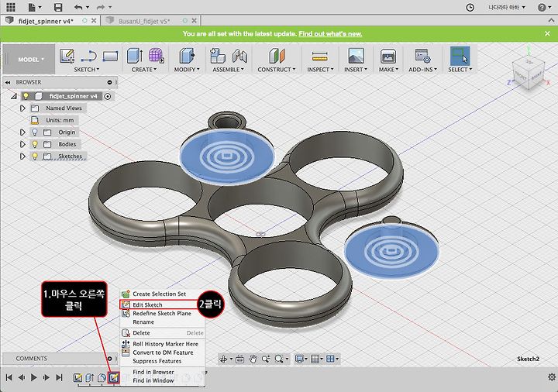Viewport: 558px width, 392px height.
Task: Activate component radio button for fidjet_spinner v4
Action: [x=108, y=96]
